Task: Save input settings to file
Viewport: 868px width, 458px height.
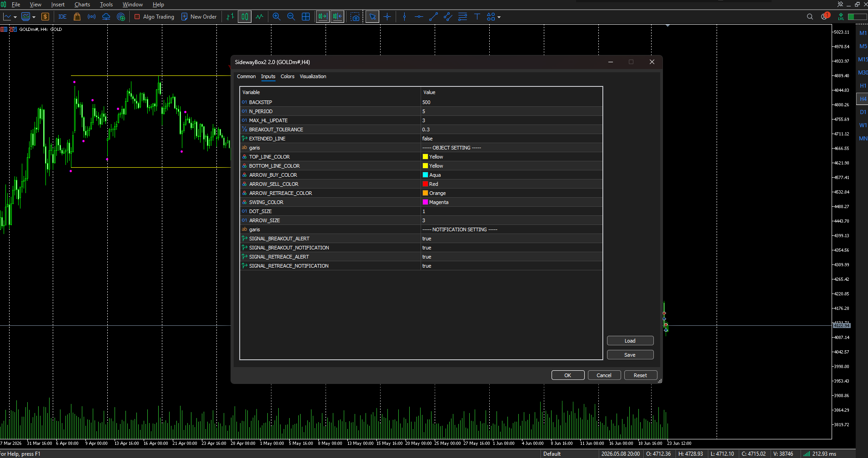Action: (630, 355)
